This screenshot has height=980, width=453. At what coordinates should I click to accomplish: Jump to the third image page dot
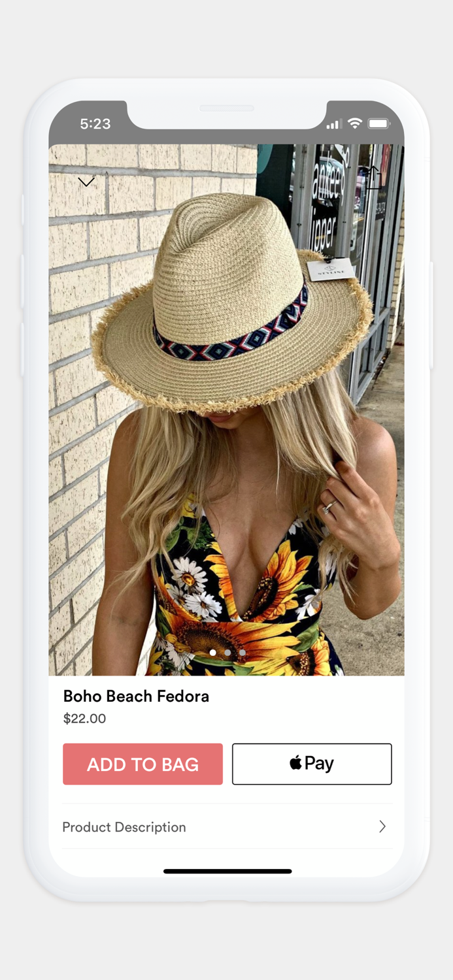coord(242,652)
